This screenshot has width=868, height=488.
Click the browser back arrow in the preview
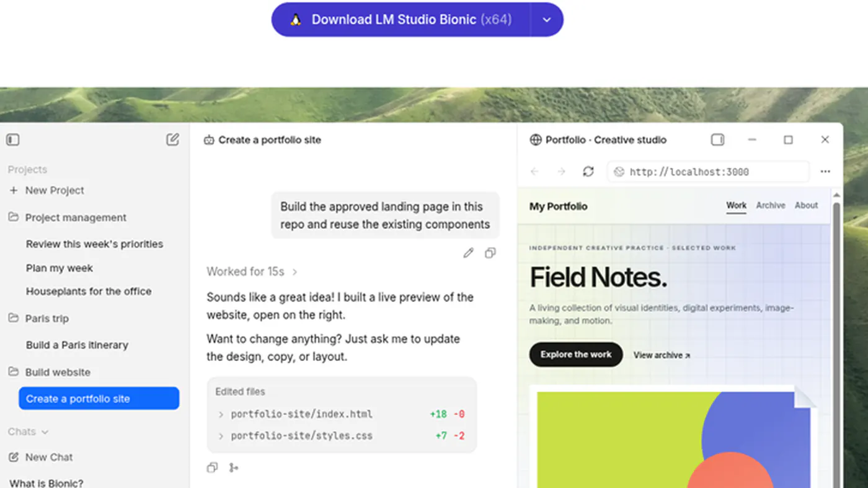(534, 172)
